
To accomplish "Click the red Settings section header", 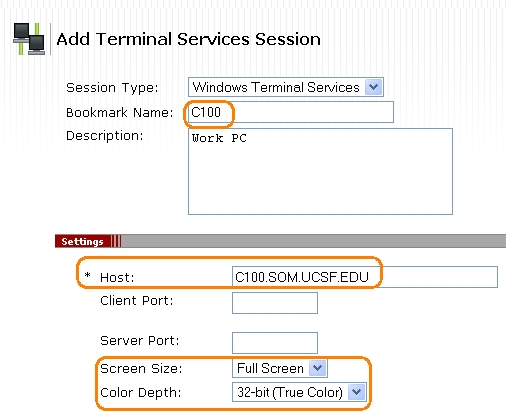I will pos(82,241).
